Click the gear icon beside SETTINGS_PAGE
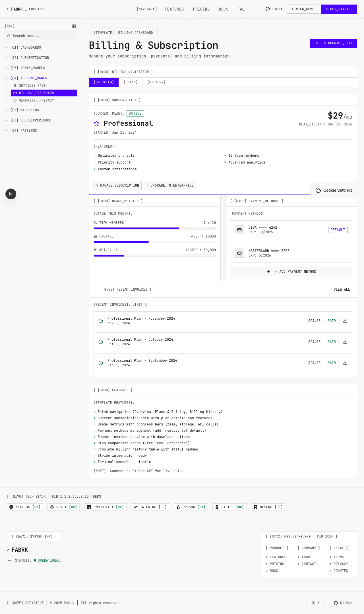 15,86
